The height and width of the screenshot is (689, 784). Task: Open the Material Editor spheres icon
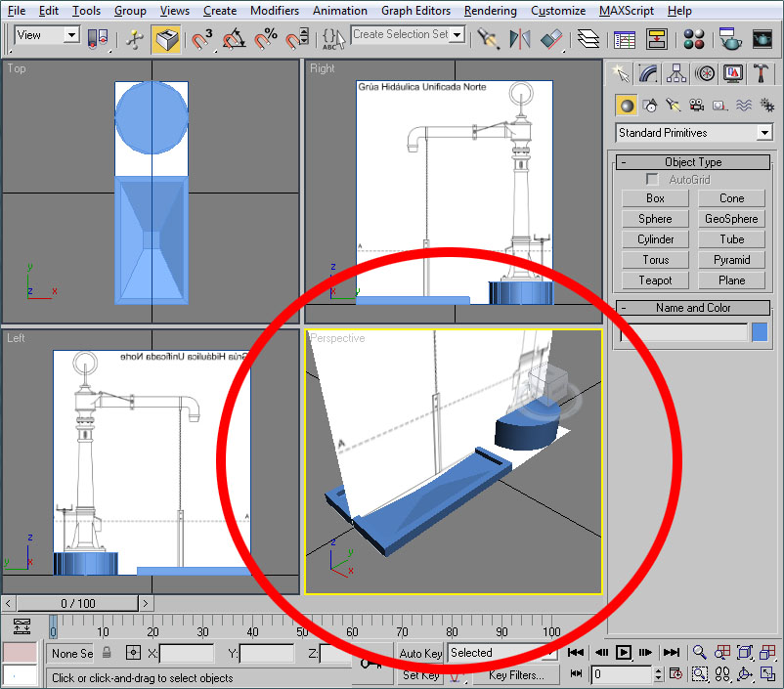click(695, 39)
